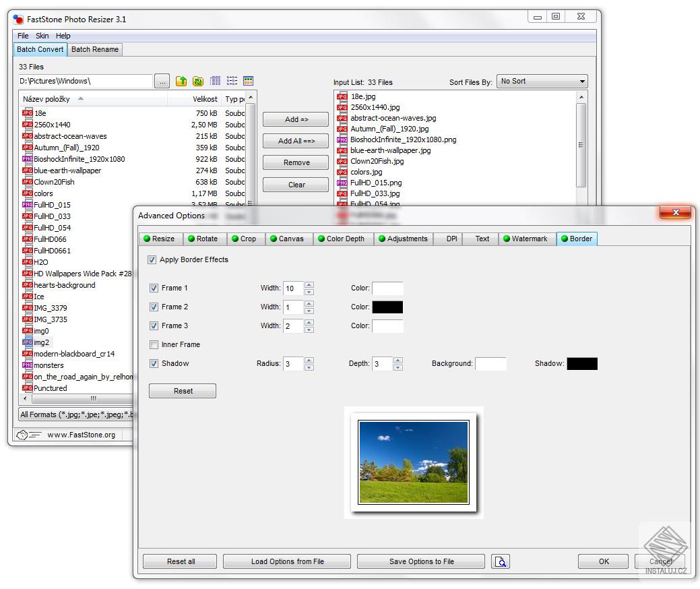700x589 pixels.
Task: Pick Frame 1 color swatch
Action: click(x=387, y=288)
